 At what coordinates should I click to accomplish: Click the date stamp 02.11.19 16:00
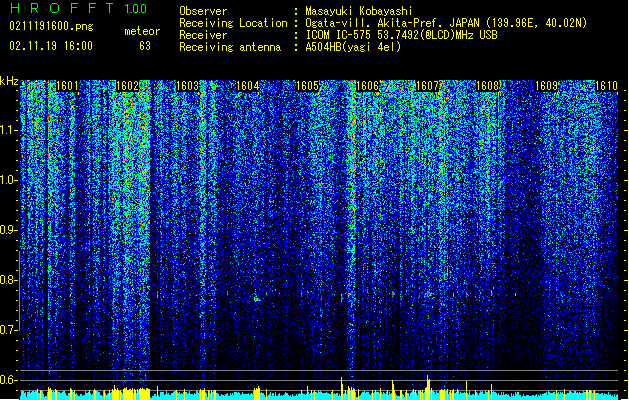pos(51,46)
